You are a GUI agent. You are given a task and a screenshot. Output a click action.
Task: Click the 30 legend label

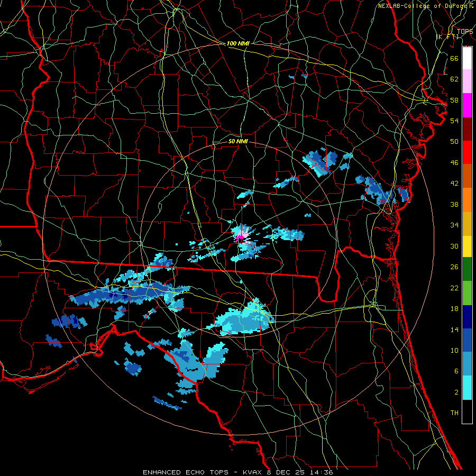(x=454, y=246)
